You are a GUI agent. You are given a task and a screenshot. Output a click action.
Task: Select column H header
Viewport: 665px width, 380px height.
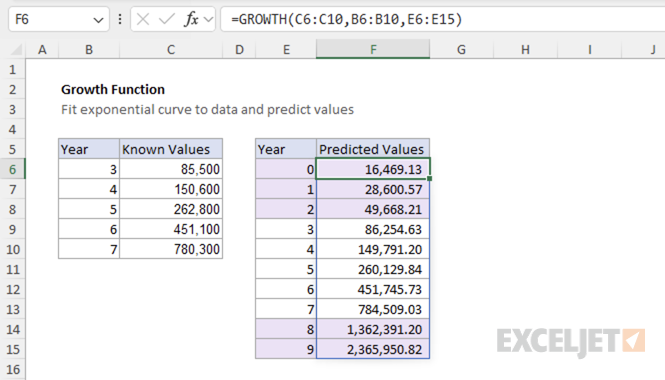[525, 50]
